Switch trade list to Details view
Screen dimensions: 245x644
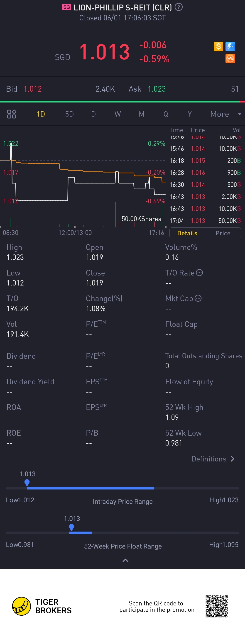tap(187, 233)
